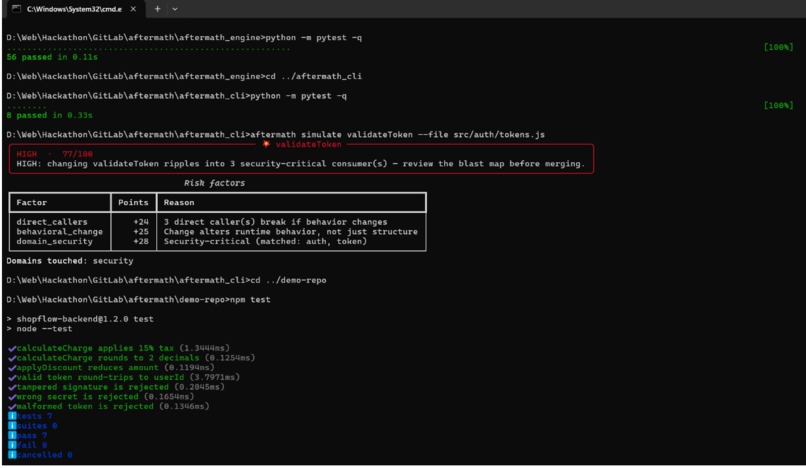
Task: Click checkmark beside 'valid token round-trips'
Action: 12,377
